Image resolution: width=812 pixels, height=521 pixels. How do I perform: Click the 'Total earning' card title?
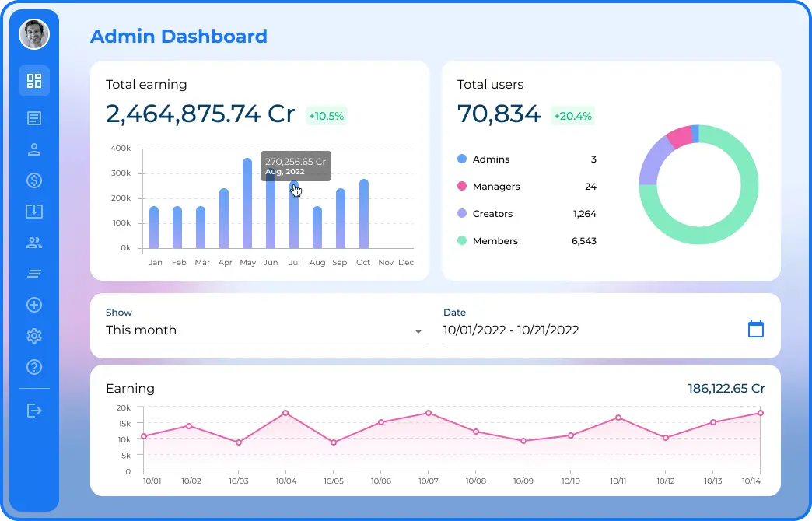pos(146,85)
